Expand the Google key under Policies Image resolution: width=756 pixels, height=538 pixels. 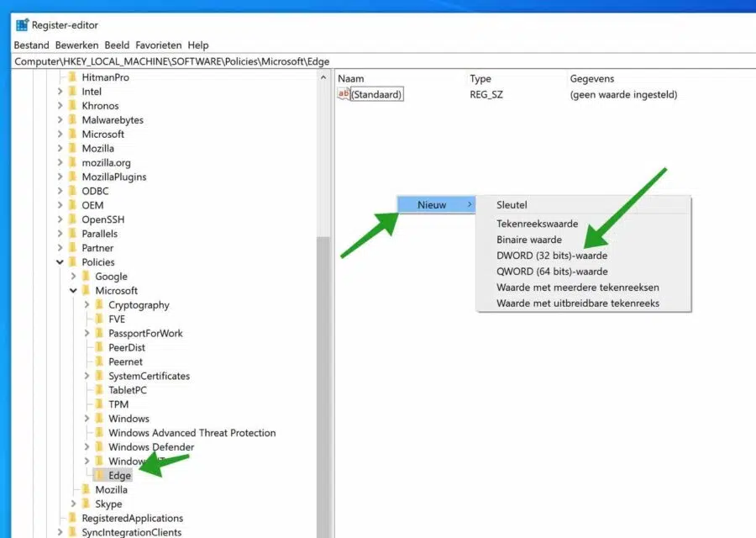73,277
